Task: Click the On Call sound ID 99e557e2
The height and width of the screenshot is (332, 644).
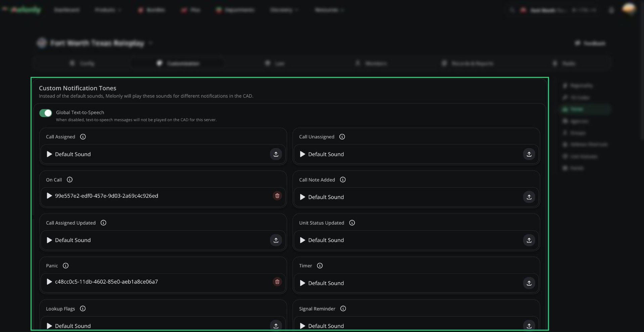Action: 106,196
